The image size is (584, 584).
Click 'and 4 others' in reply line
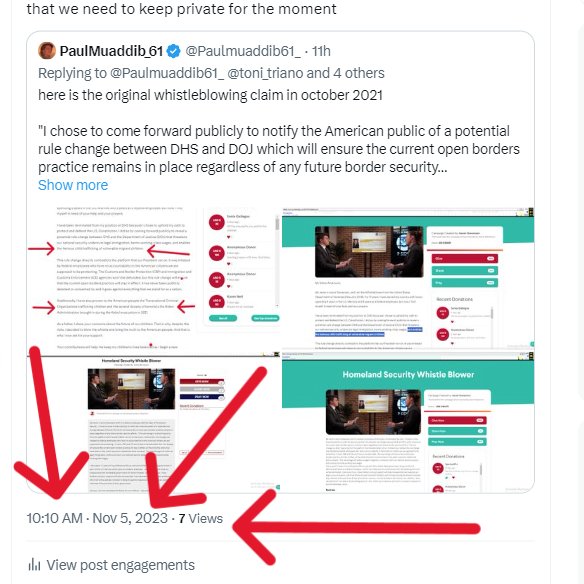coord(346,73)
